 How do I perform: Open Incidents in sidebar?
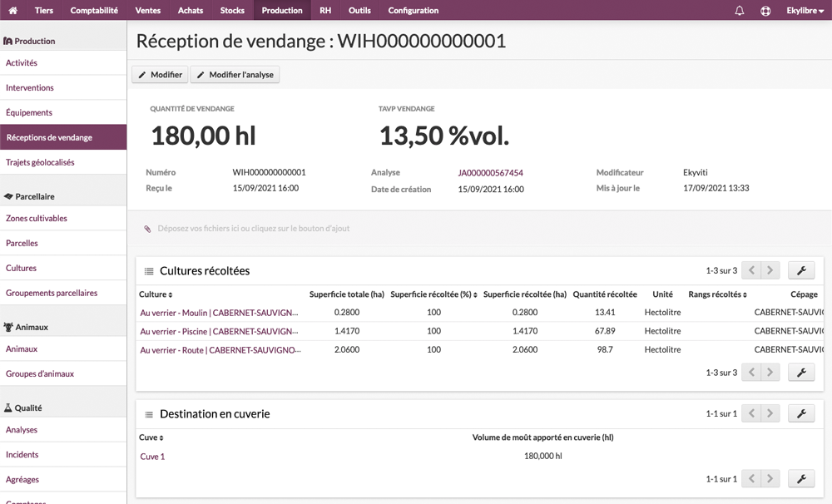point(63,455)
